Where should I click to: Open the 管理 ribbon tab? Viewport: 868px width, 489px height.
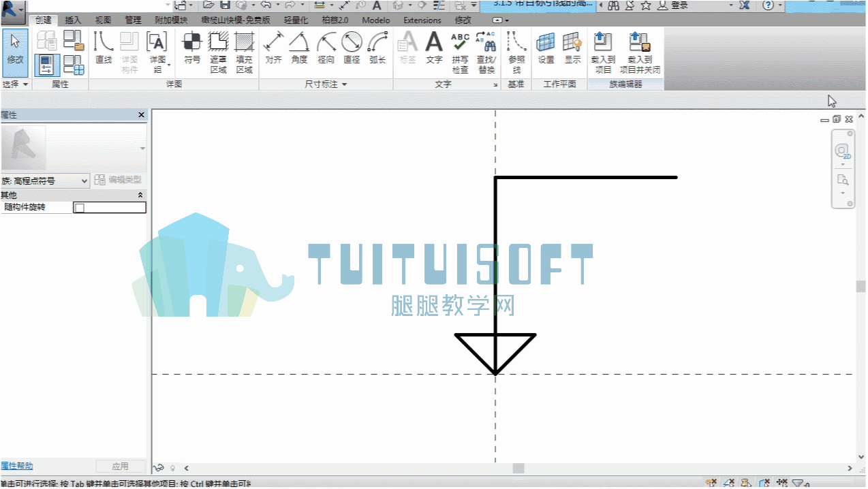[133, 20]
